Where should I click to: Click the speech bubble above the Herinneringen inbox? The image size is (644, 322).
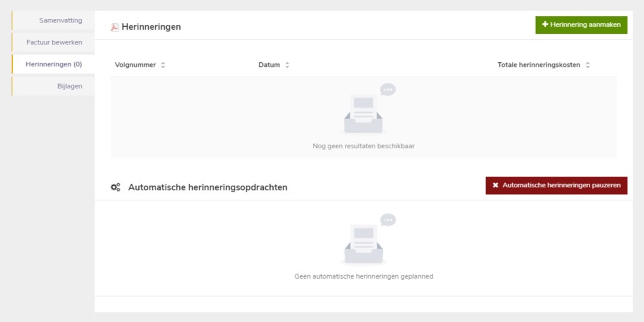(x=388, y=90)
